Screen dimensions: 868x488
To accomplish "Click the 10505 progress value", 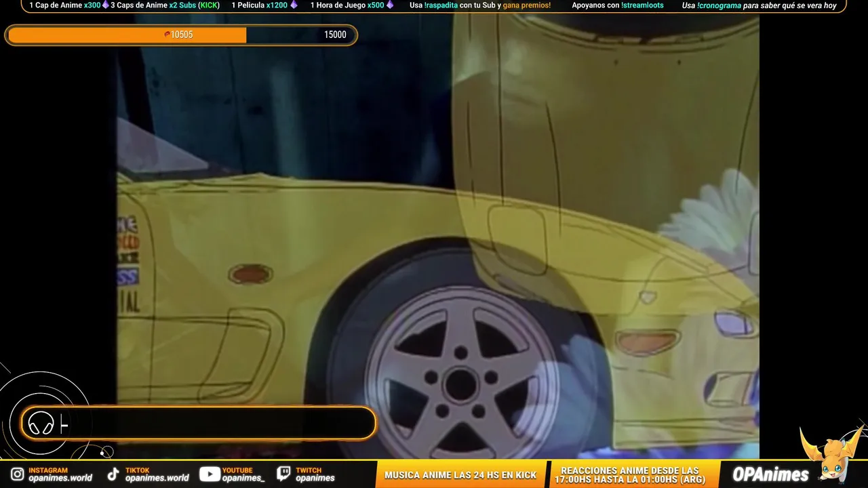I will click(182, 35).
